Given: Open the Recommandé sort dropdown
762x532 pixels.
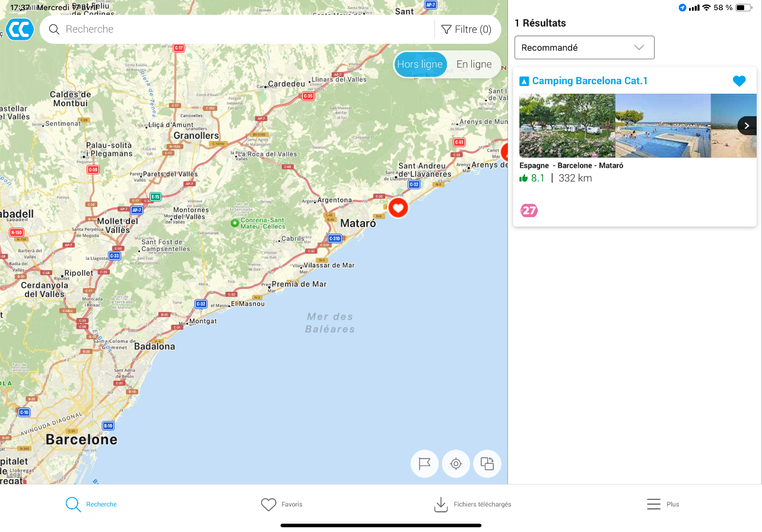Looking at the screenshot, I should tap(584, 47).
